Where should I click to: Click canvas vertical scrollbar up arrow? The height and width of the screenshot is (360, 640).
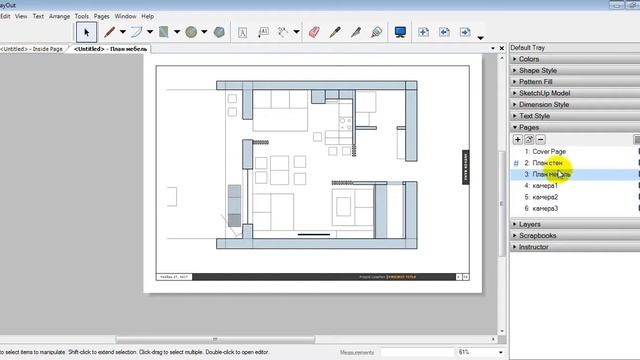502,58
